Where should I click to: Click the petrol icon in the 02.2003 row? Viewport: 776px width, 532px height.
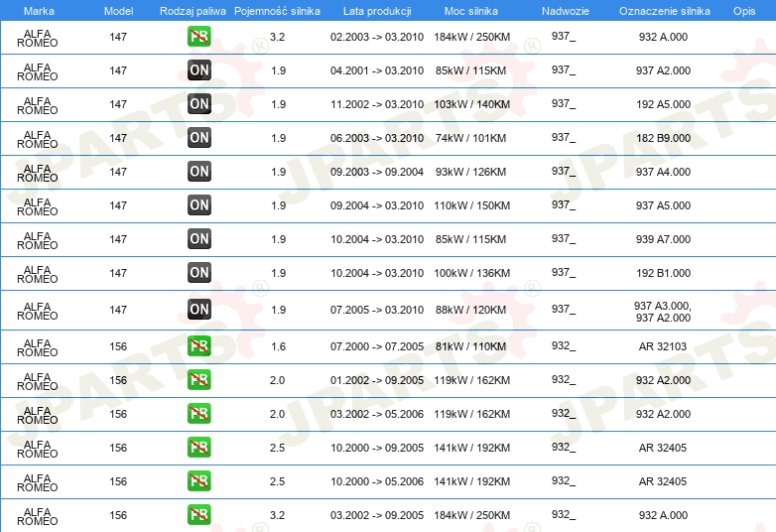(x=198, y=37)
